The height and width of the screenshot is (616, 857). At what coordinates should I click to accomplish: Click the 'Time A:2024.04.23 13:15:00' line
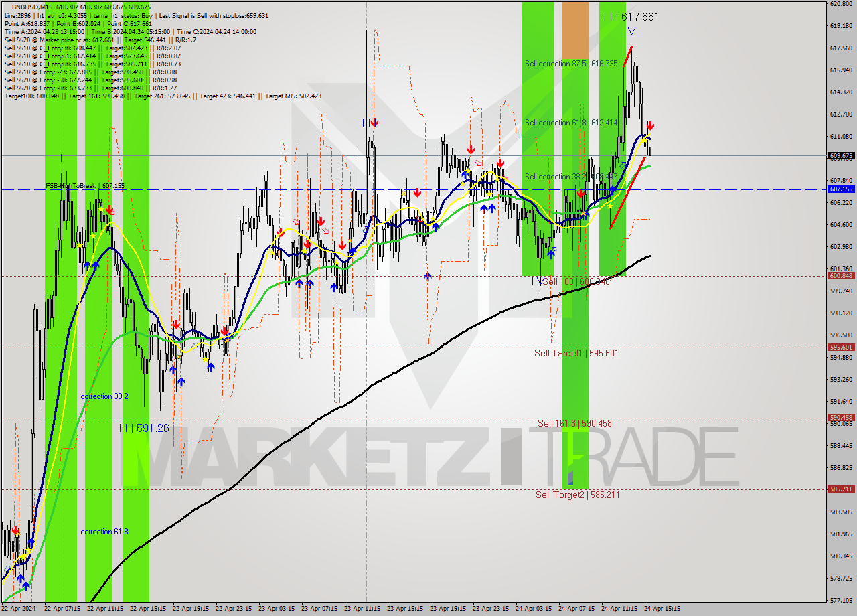pos(131,31)
